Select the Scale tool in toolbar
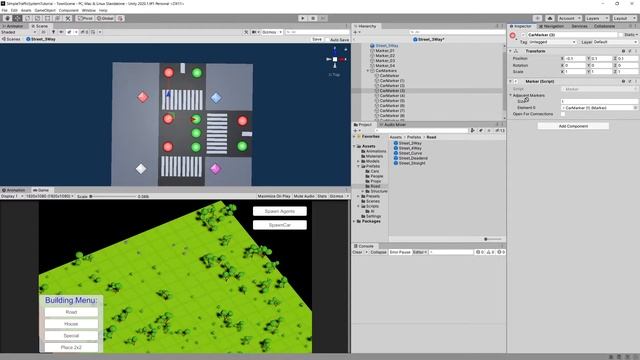The width and height of the screenshot is (640, 360). pyautogui.click(x=38, y=18)
